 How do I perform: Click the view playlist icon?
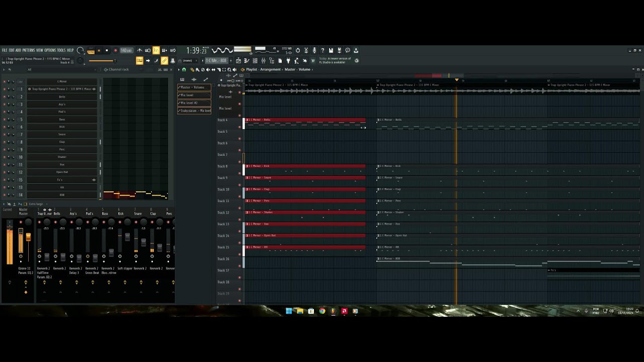[238, 60]
